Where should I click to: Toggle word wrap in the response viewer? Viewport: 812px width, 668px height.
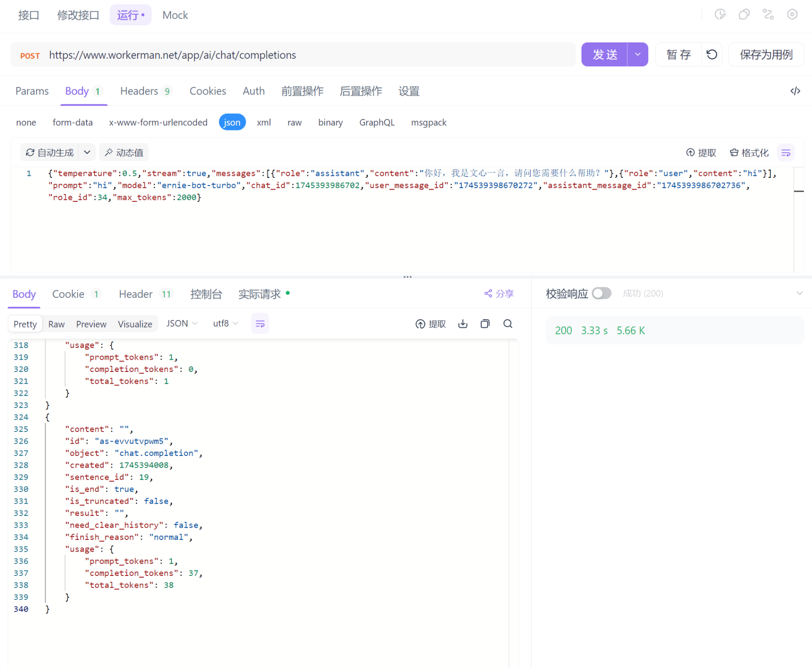point(260,324)
